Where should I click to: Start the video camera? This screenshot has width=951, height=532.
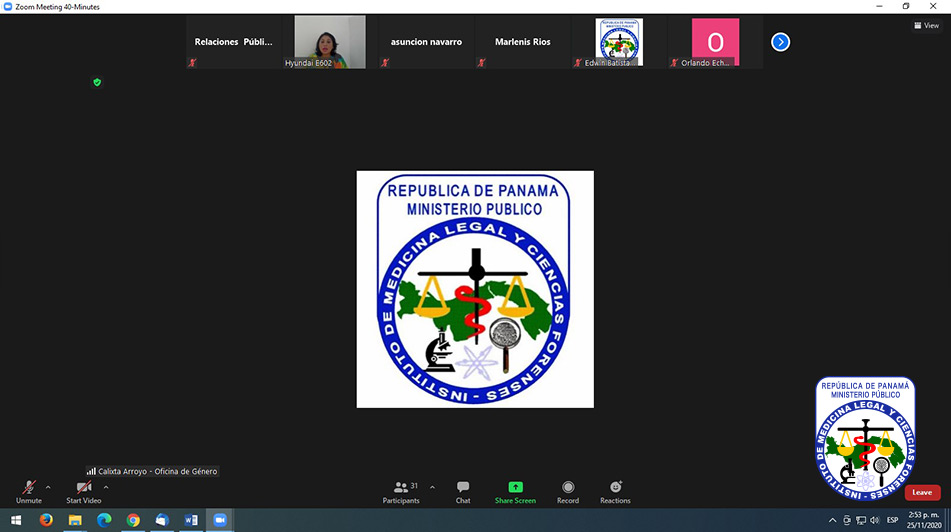click(x=84, y=492)
